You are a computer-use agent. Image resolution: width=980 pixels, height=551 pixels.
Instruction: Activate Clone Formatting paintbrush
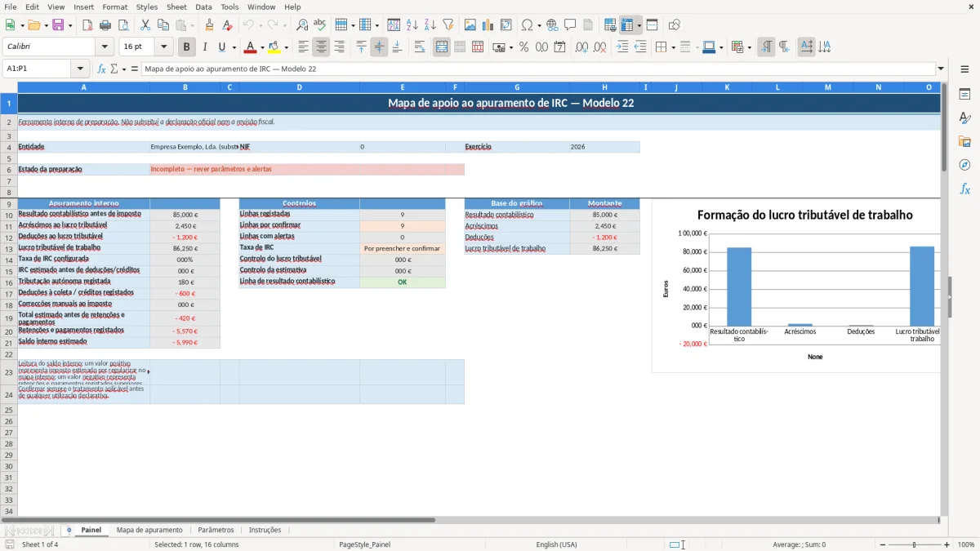(x=209, y=25)
